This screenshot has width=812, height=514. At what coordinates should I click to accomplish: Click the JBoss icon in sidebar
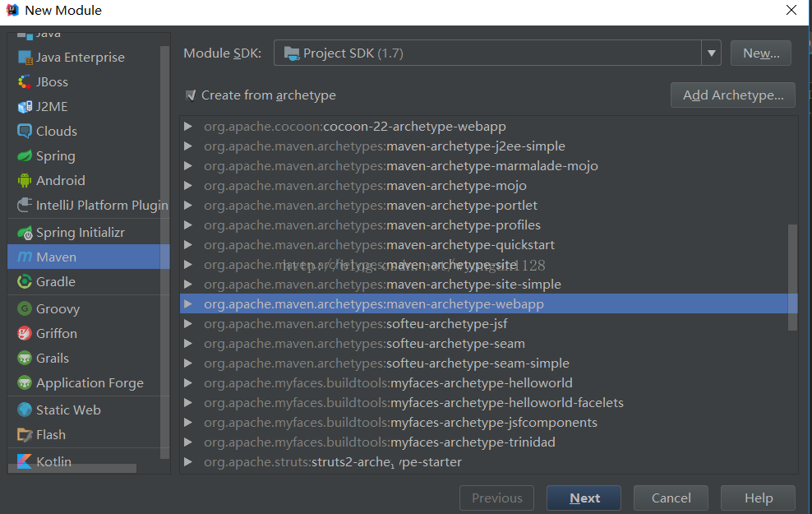click(24, 82)
